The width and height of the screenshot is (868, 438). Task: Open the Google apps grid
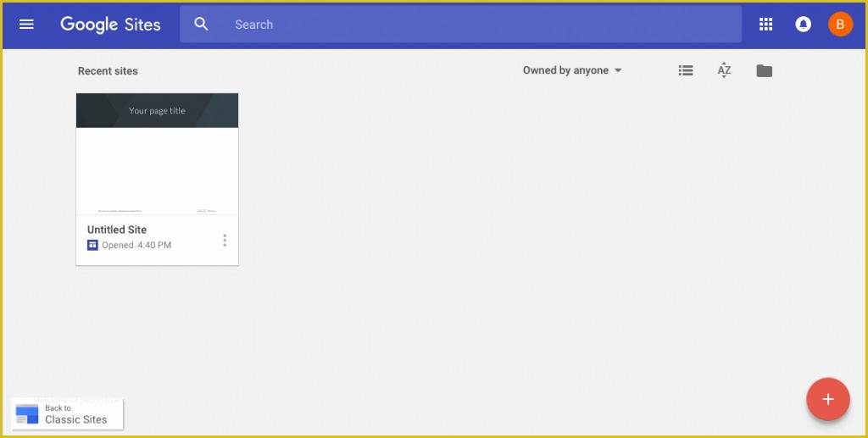tap(765, 25)
